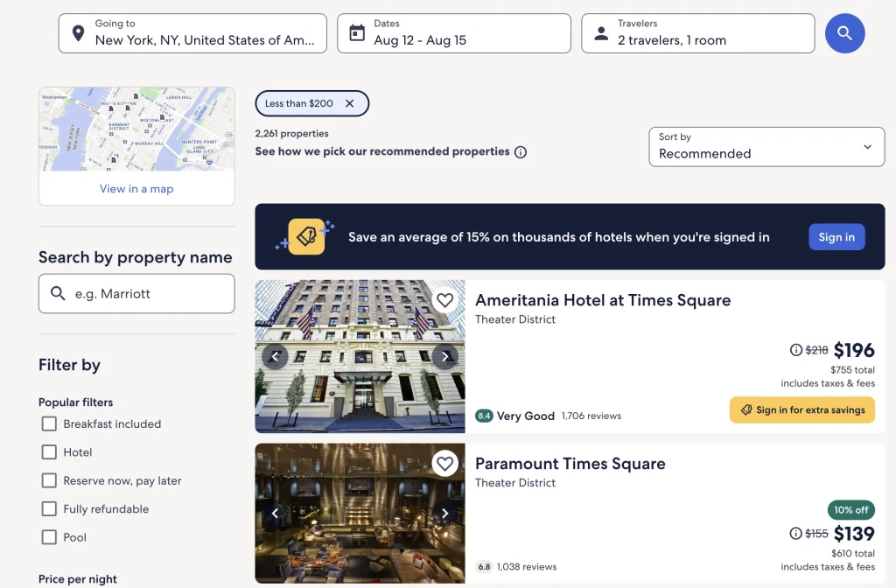
Task: Click 2,261 properties count text
Action: pyautogui.click(x=291, y=134)
